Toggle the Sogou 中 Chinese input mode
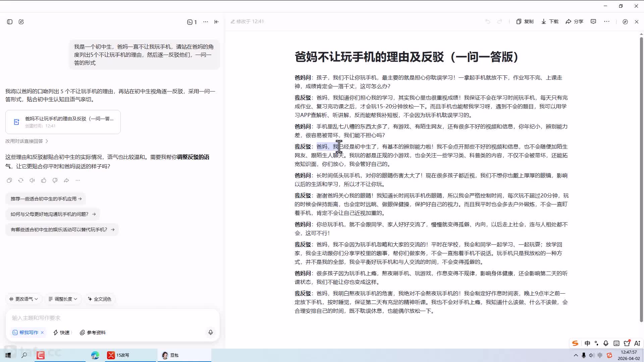Screen dimensions: 644x362 coord(587,343)
